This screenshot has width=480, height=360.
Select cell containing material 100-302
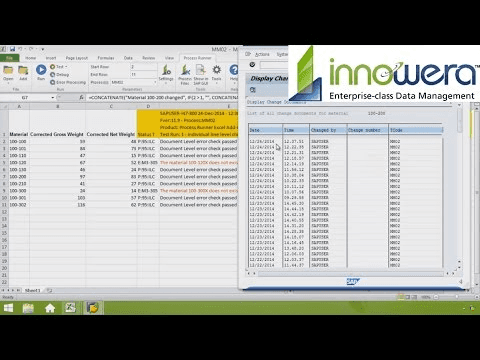click(19, 205)
